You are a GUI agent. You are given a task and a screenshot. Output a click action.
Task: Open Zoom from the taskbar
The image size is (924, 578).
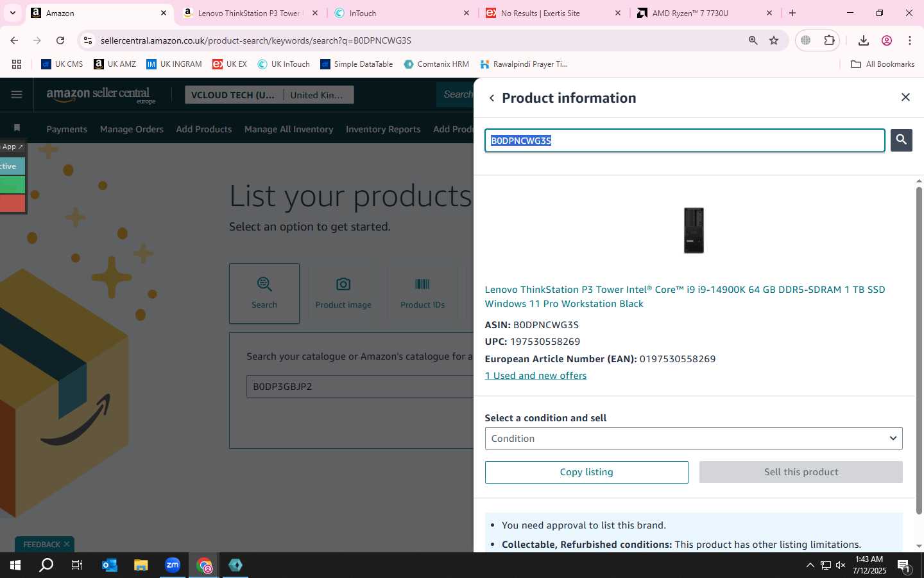(x=173, y=565)
